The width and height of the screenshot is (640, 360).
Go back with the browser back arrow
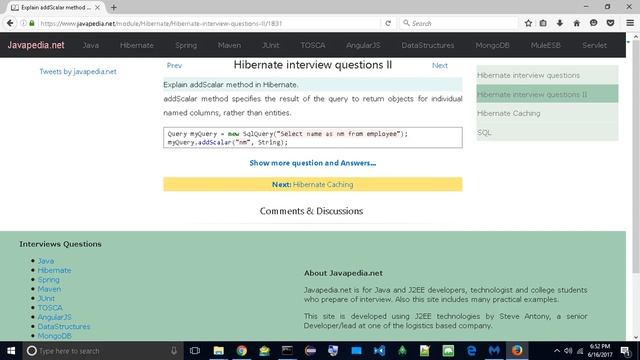10,23
